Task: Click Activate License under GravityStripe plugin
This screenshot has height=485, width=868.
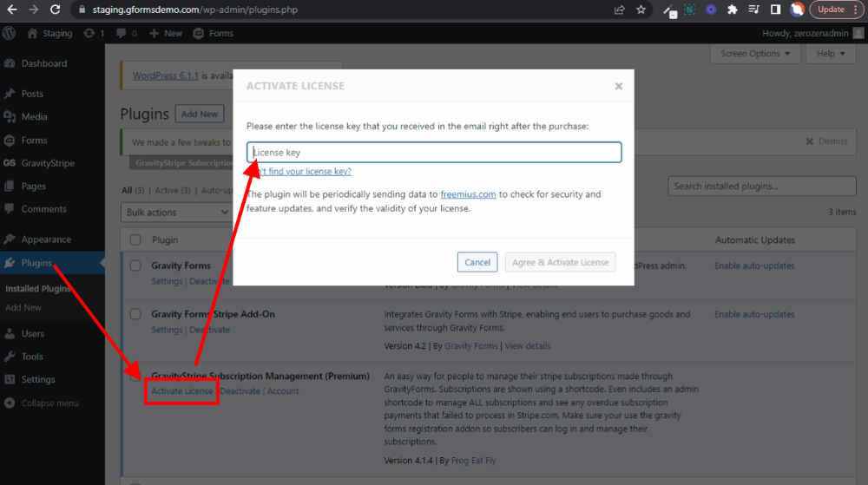Action: coord(181,391)
